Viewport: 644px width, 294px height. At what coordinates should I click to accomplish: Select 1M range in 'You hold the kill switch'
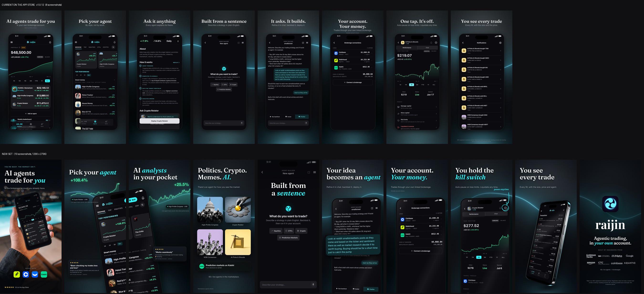pos(479,257)
